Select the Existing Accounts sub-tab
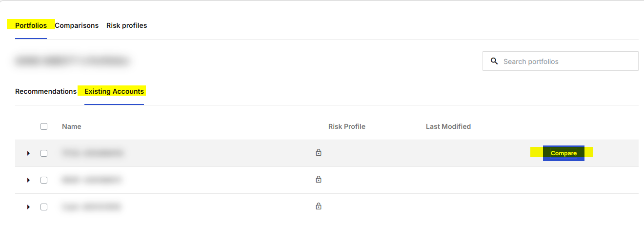 click(114, 91)
